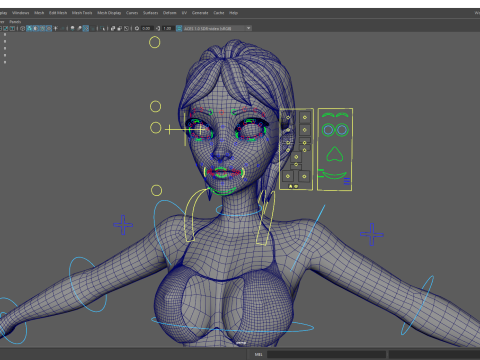480x360 pixels.
Task: Open the Mesh Display menu
Action: (109, 13)
